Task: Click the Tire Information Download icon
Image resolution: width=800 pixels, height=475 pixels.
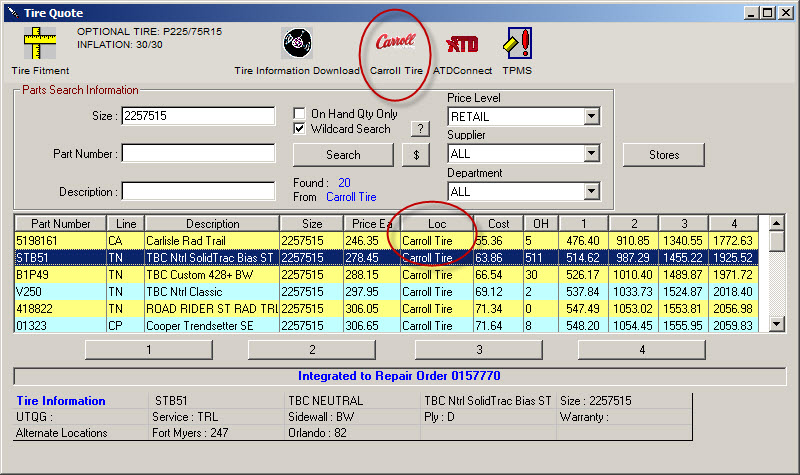Action: (297, 44)
